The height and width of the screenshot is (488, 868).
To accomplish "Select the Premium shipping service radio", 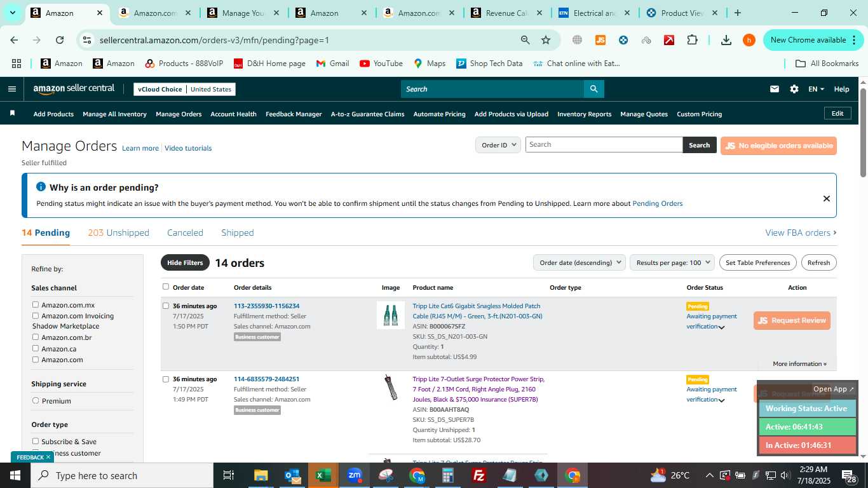I will coord(36,401).
